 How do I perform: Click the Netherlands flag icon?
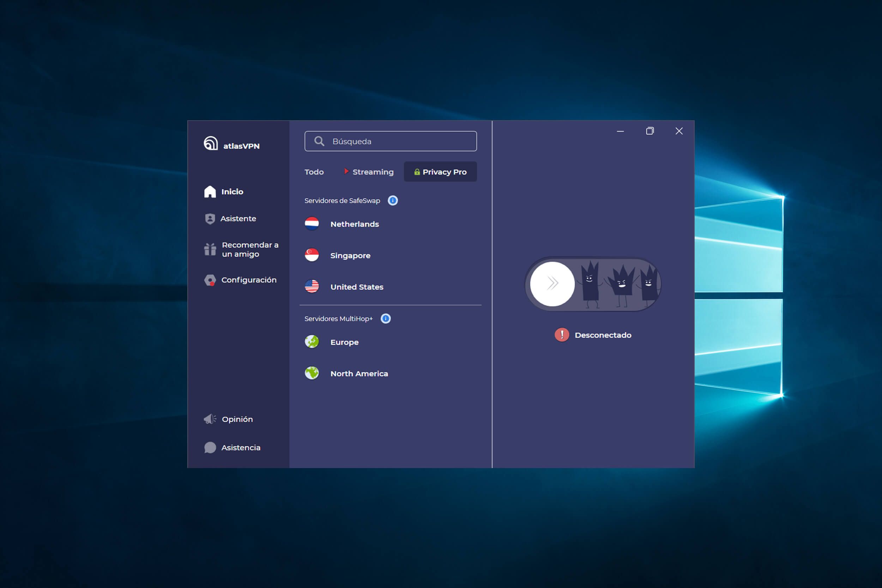(x=312, y=224)
